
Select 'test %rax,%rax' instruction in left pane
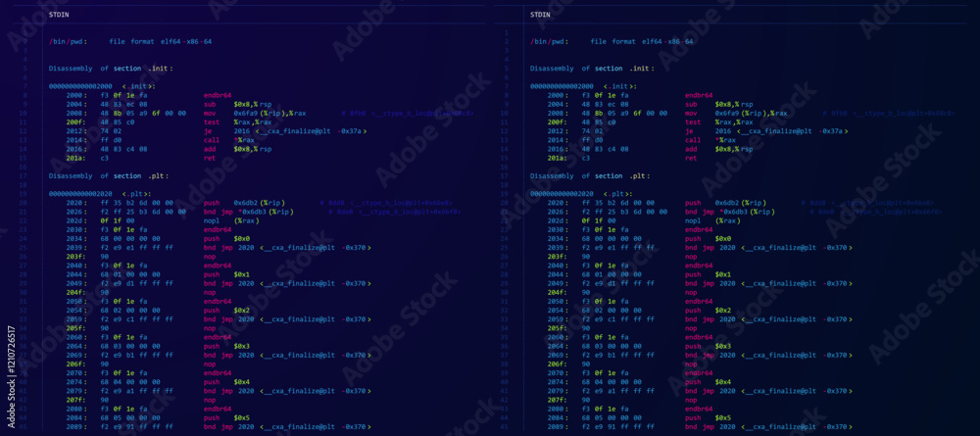pos(236,122)
